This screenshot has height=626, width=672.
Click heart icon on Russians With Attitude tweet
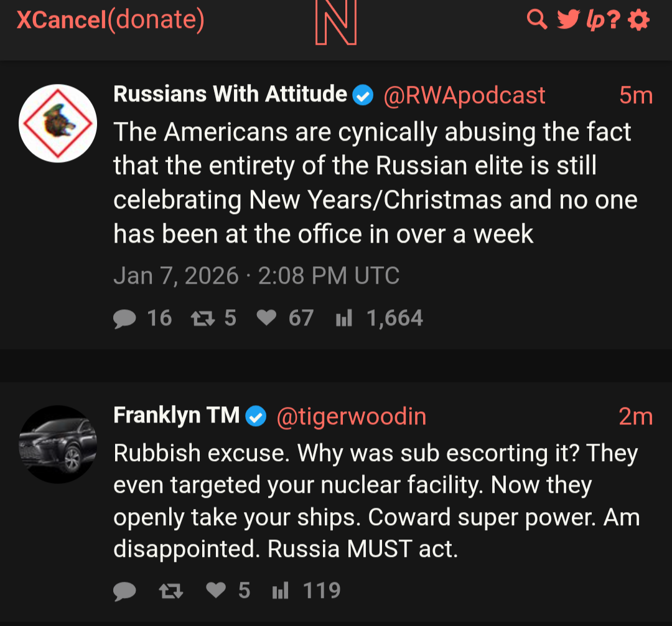266,319
